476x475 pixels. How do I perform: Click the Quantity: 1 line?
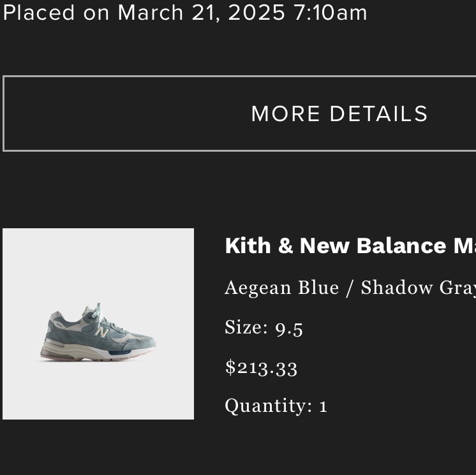click(276, 406)
